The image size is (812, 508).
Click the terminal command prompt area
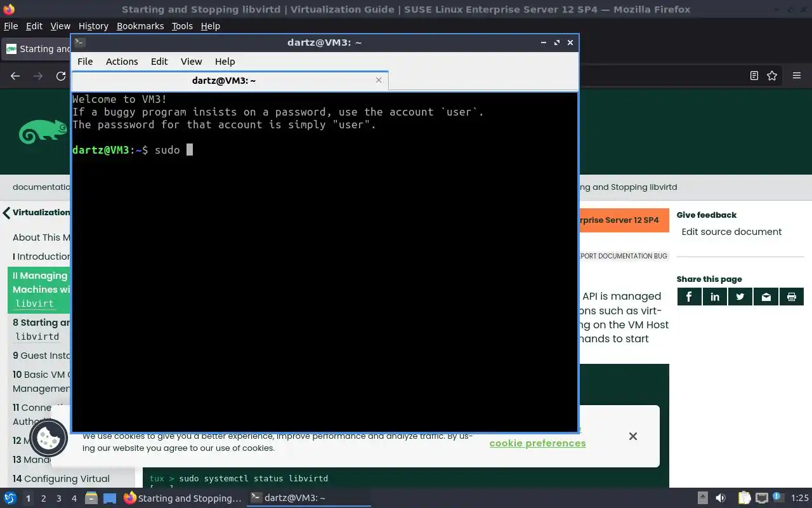[324, 262]
